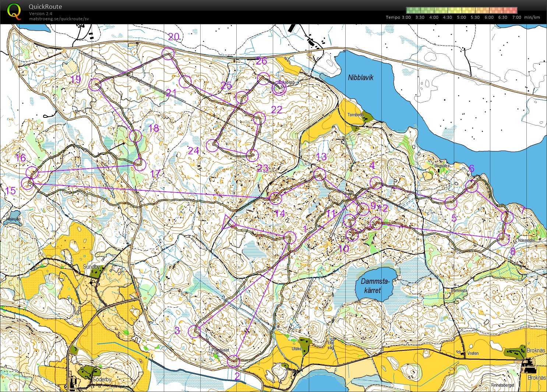Click control number 26 label
547x392 pixels.
[261, 61]
